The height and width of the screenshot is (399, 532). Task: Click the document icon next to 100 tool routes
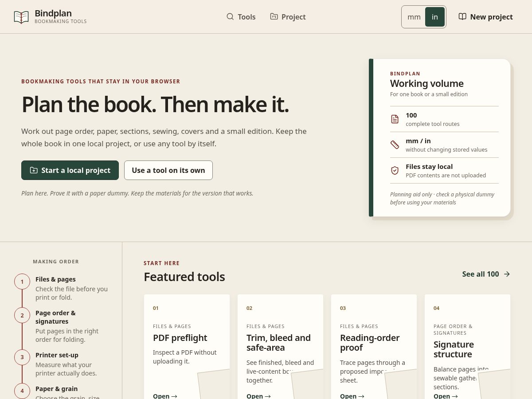pos(395,119)
